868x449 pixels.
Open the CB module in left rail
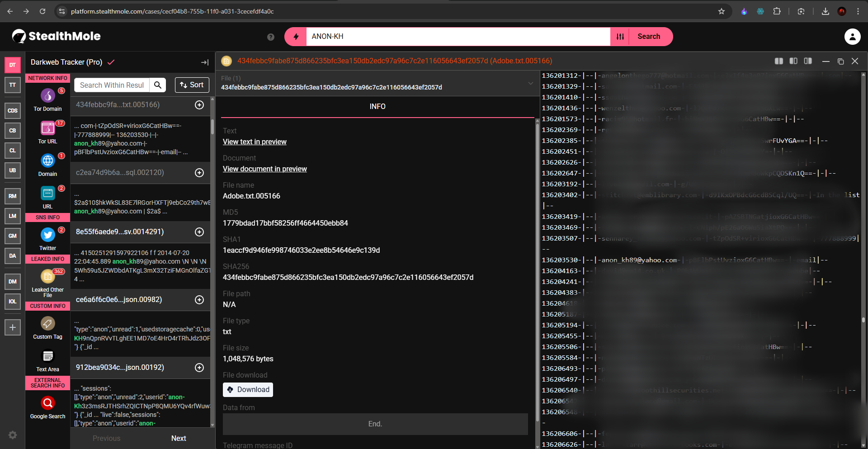point(13,131)
